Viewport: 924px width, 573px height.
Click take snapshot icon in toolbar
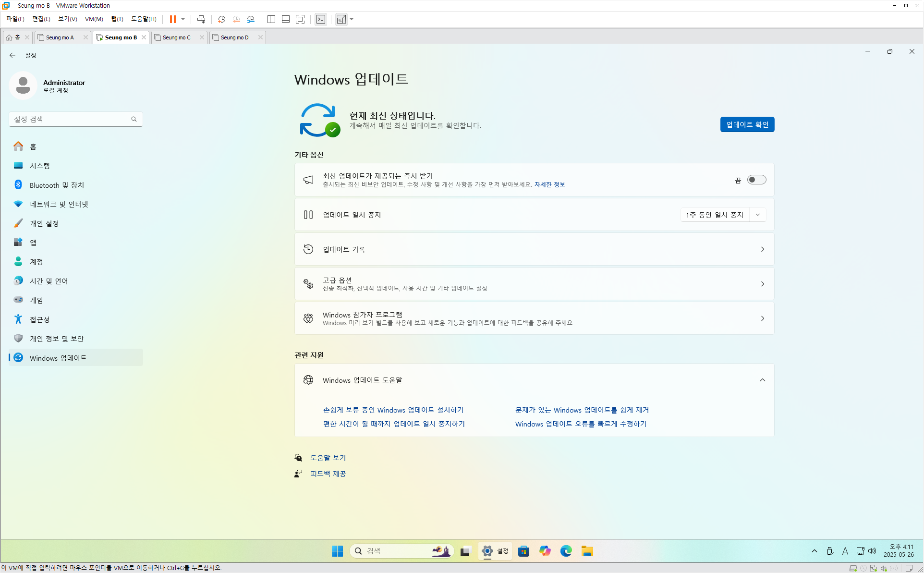[221, 19]
